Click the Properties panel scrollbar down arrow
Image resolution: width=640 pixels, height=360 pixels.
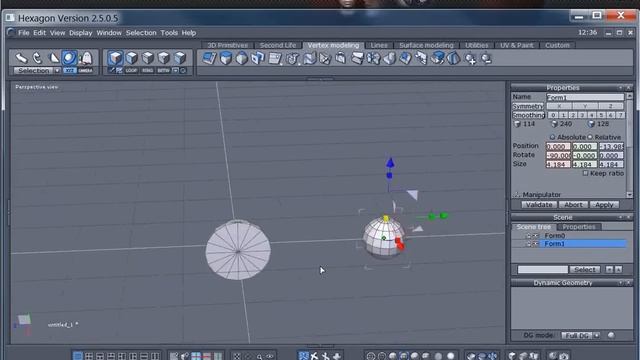[x=629, y=195]
